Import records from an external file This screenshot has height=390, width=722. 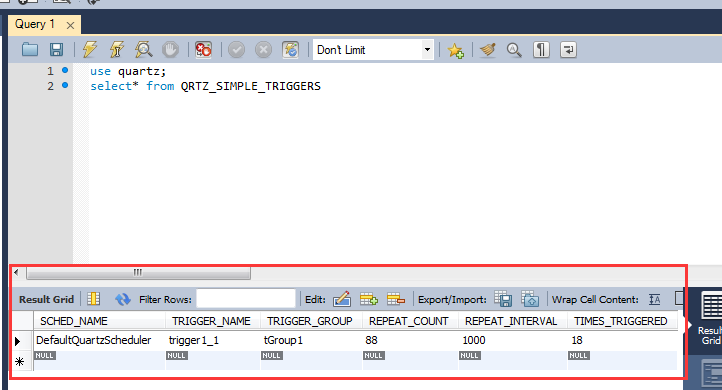click(x=530, y=299)
